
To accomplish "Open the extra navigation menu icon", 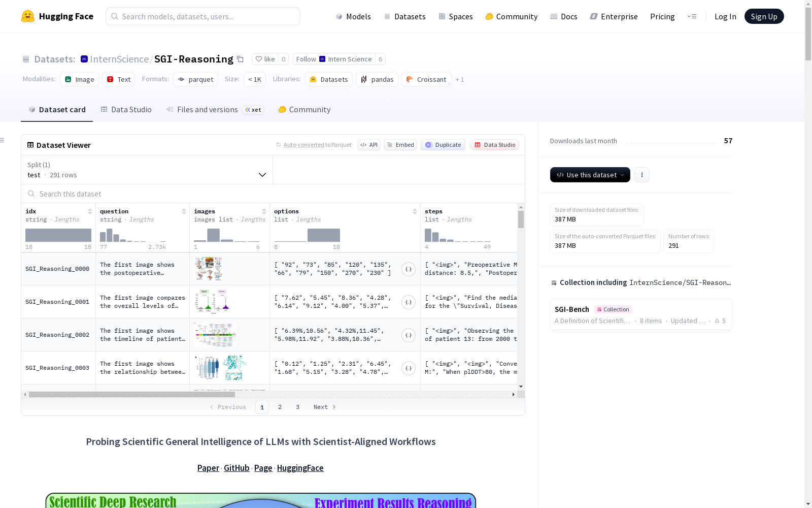I will pos(692,16).
